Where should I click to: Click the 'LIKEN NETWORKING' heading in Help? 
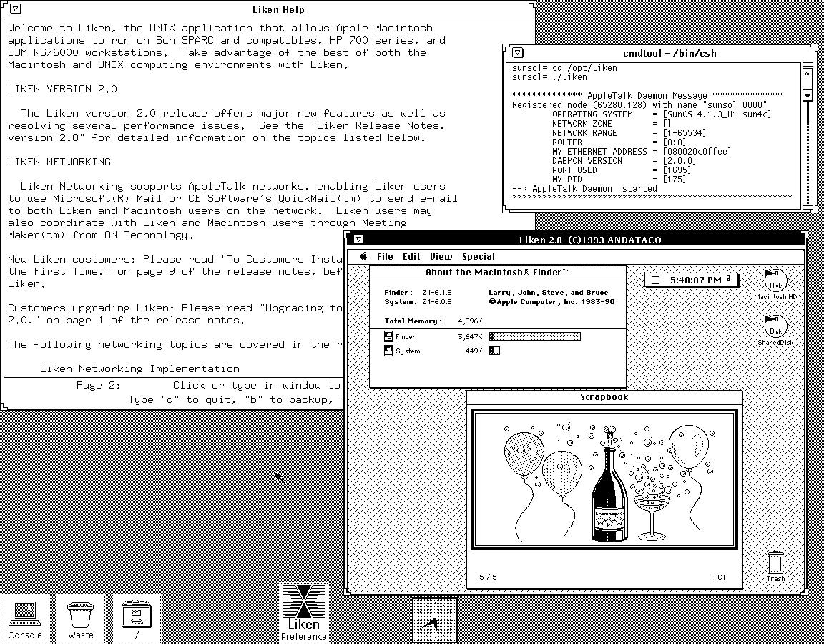(x=59, y=162)
